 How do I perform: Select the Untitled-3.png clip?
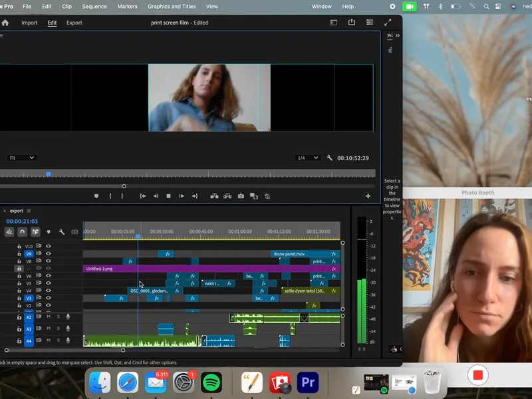[211, 269]
